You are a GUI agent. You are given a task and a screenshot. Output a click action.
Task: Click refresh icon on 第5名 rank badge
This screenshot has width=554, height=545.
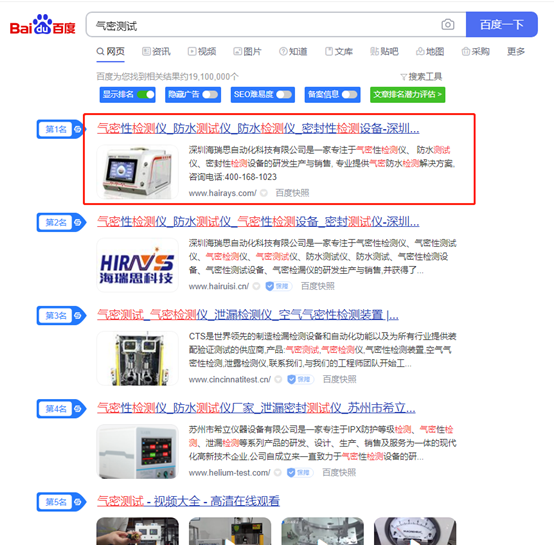click(x=77, y=502)
